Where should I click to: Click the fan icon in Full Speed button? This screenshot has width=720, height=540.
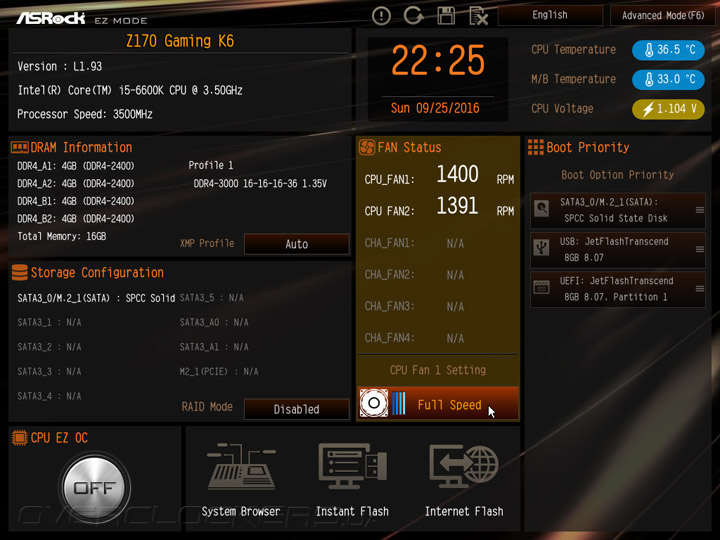coord(374,403)
